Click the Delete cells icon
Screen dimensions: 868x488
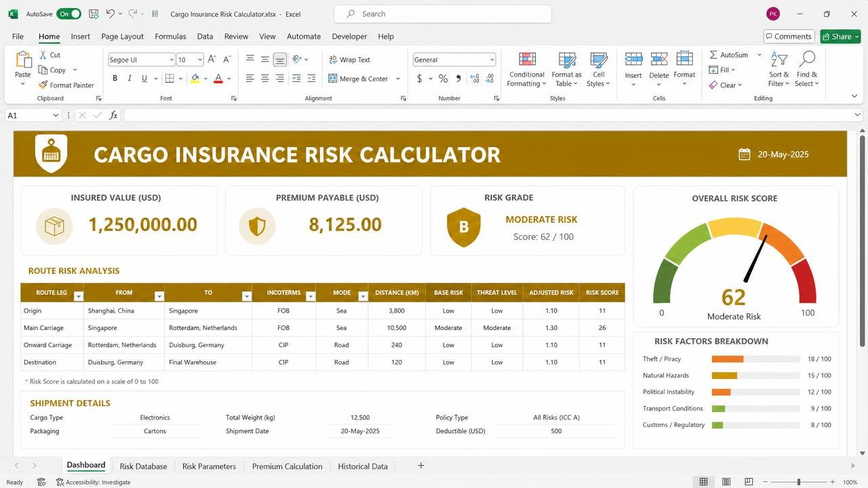point(659,60)
